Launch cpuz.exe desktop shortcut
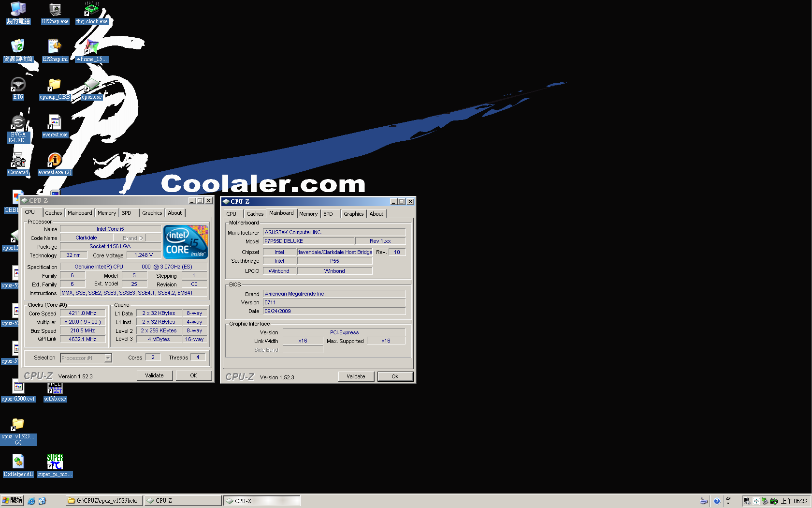The width and height of the screenshot is (812, 508). 92,90
